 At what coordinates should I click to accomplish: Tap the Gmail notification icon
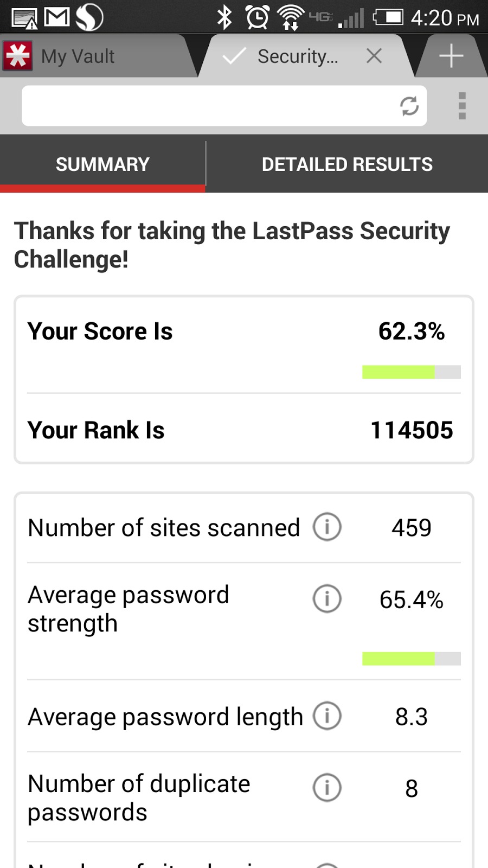[x=57, y=17]
